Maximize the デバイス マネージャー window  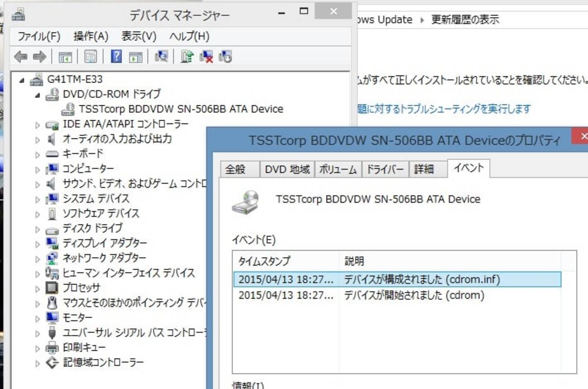(x=303, y=12)
